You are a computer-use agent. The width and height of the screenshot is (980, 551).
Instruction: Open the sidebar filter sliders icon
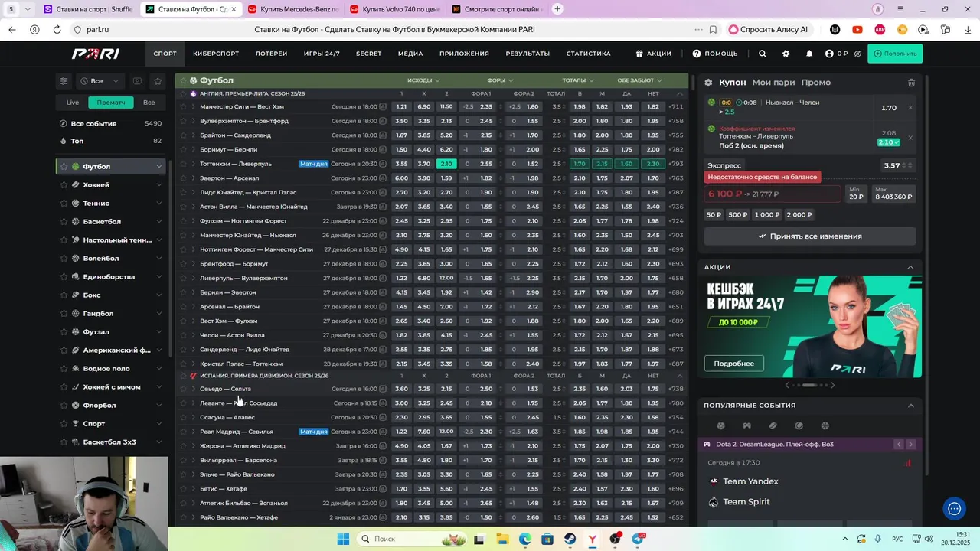pyautogui.click(x=64, y=80)
